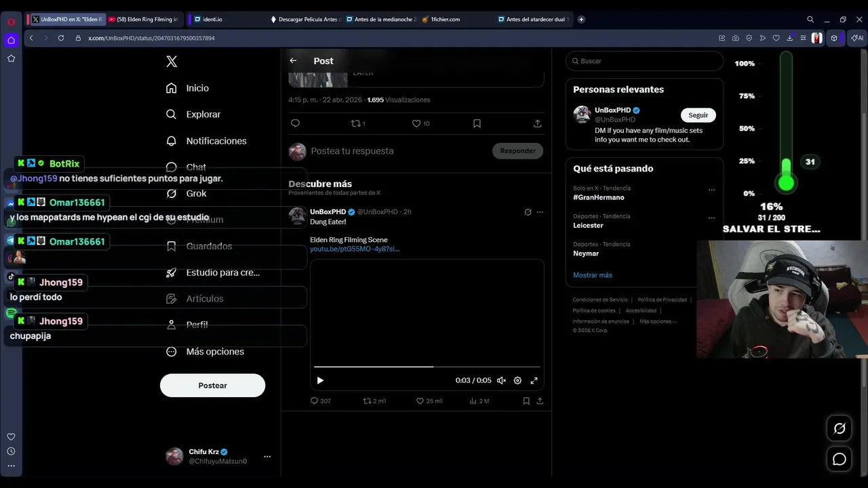Repost the main post with 1 repost
The width and height of the screenshot is (868, 488).
[357, 123]
